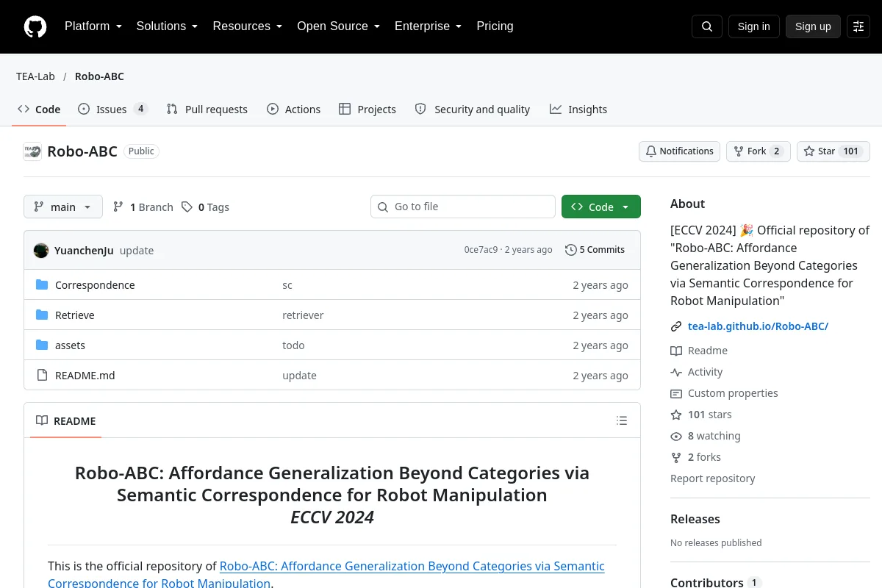Click YuanchenJu's commit author avatar
882x588 pixels.
[41, 251]
